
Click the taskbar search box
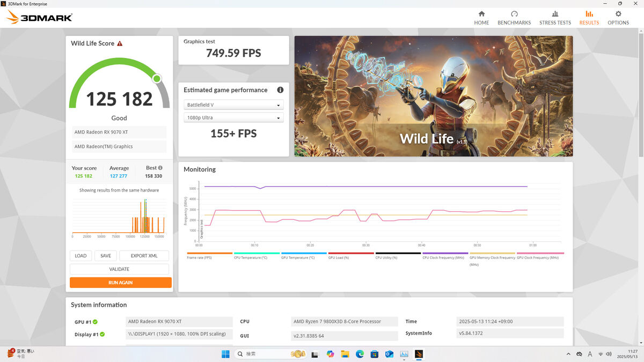tap(271, 354)
